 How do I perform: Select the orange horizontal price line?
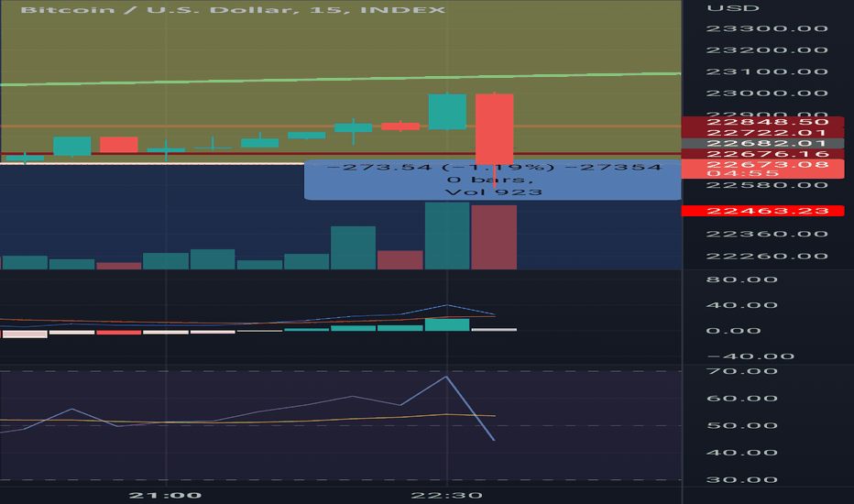click(340, 126)
